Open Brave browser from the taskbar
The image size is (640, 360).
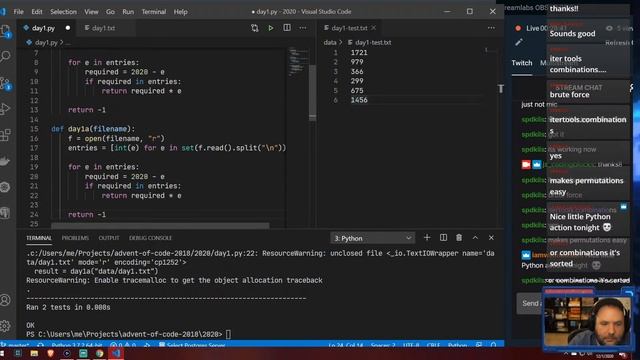pyautogui.click(x=51, y=353)
